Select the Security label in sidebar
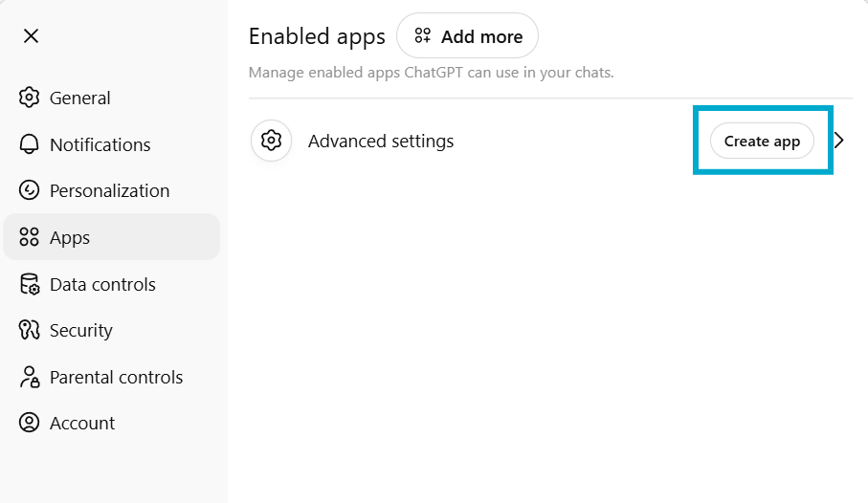The image size is (868, 503). click(x=81, y=330)
